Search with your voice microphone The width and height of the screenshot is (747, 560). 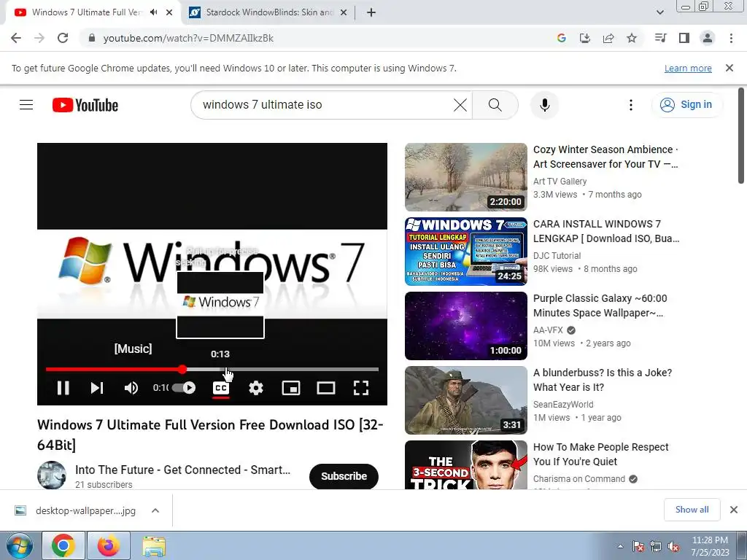544,105
